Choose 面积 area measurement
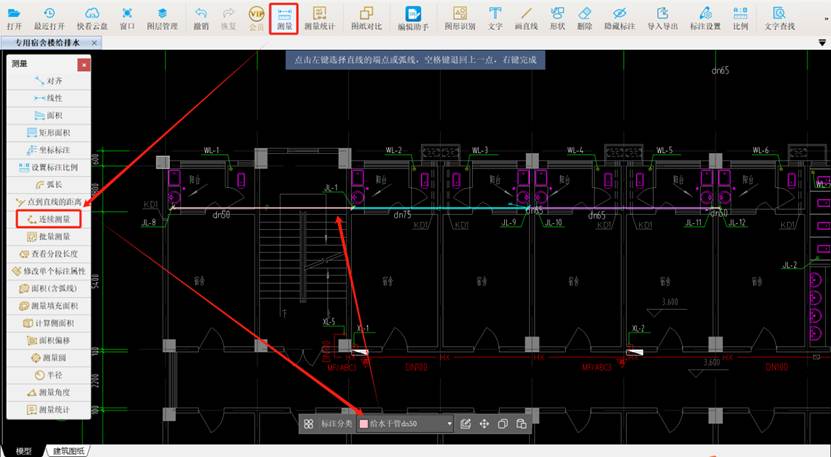 point(49,115)
